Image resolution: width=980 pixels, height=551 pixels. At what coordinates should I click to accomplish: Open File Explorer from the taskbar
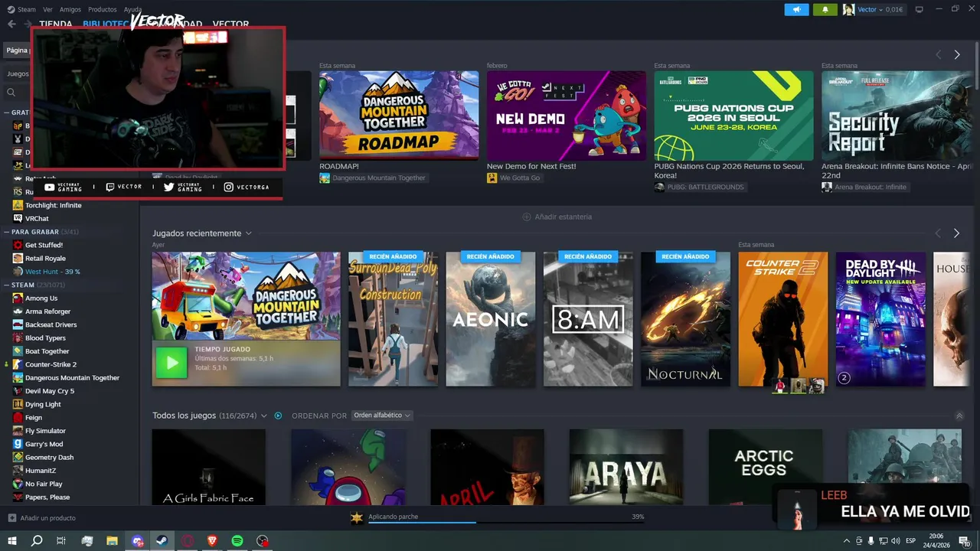click(112, 541)
